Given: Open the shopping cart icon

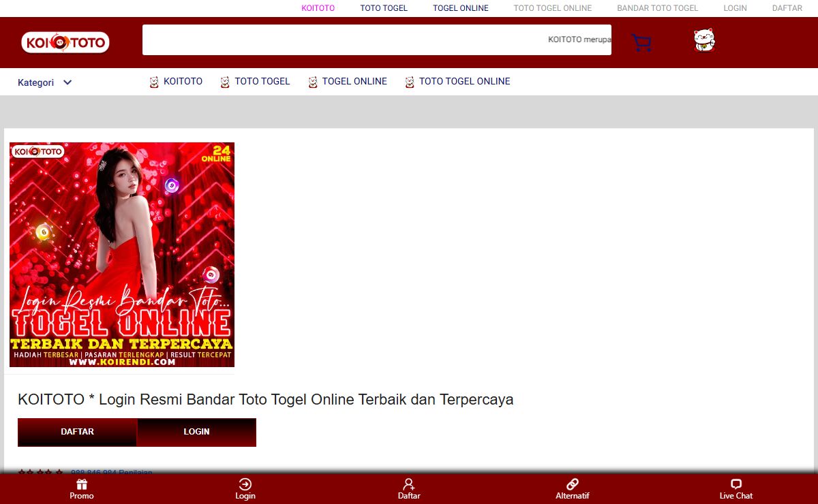Looking at the screenshot, I should click(641, 43).
